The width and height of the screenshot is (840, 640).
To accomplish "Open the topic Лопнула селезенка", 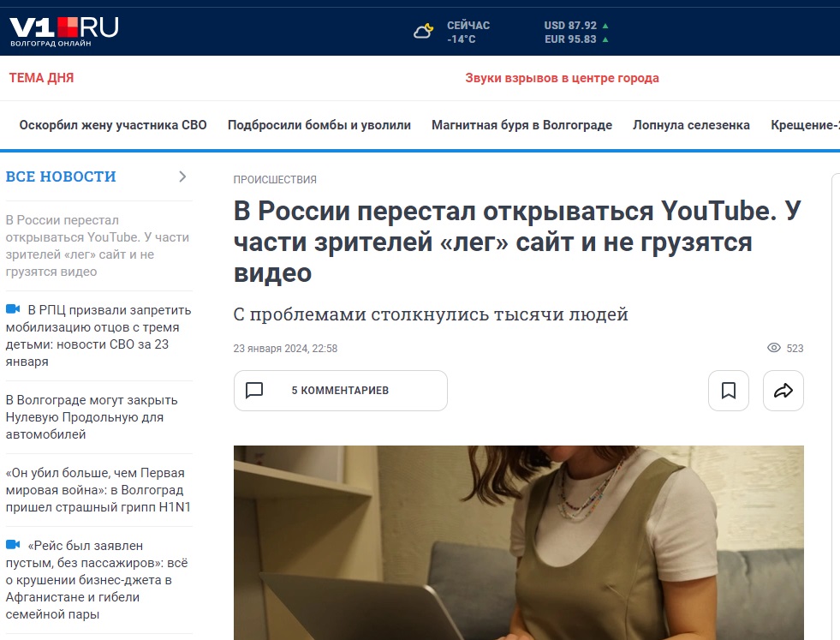I will click(691, 125).
